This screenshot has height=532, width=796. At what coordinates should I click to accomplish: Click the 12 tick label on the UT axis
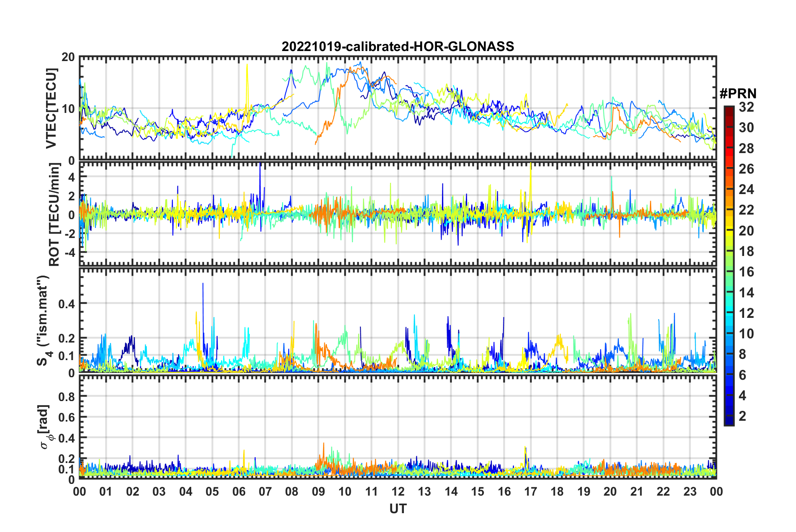(x=398, y=491)
